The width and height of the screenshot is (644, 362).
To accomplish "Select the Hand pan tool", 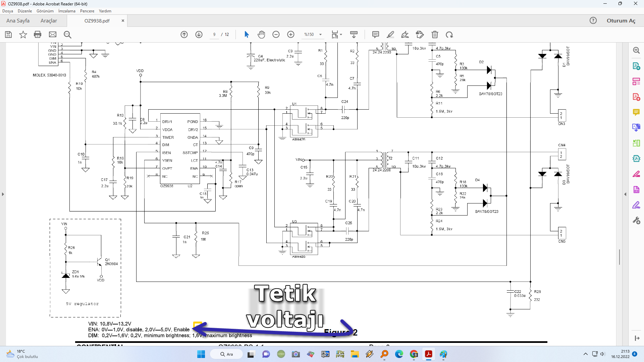I will [x=261, y=35].
